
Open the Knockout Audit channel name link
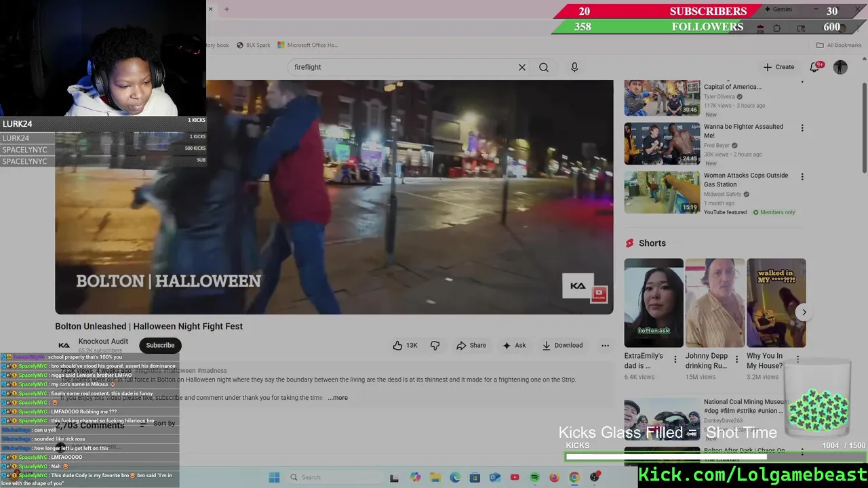(x=103, y=342)
